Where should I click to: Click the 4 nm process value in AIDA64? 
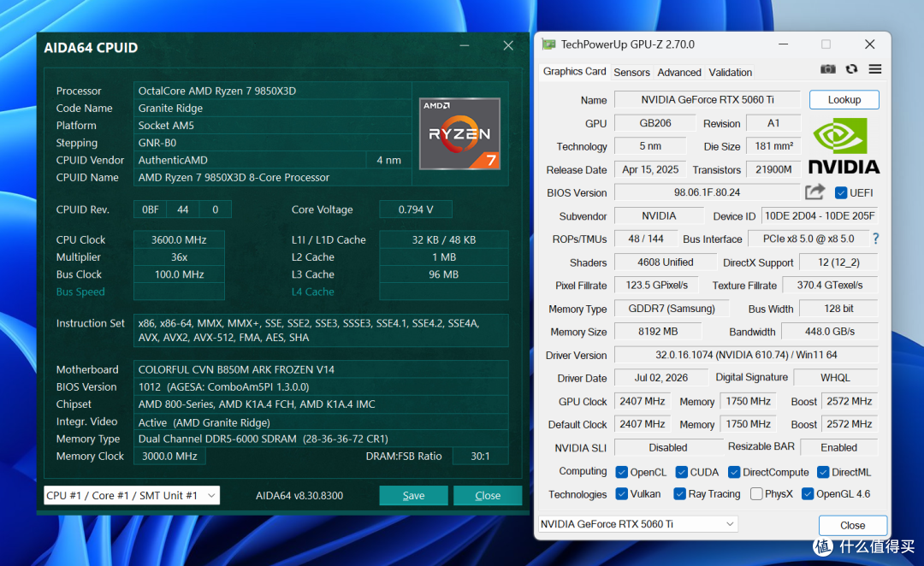coord(389,160)
